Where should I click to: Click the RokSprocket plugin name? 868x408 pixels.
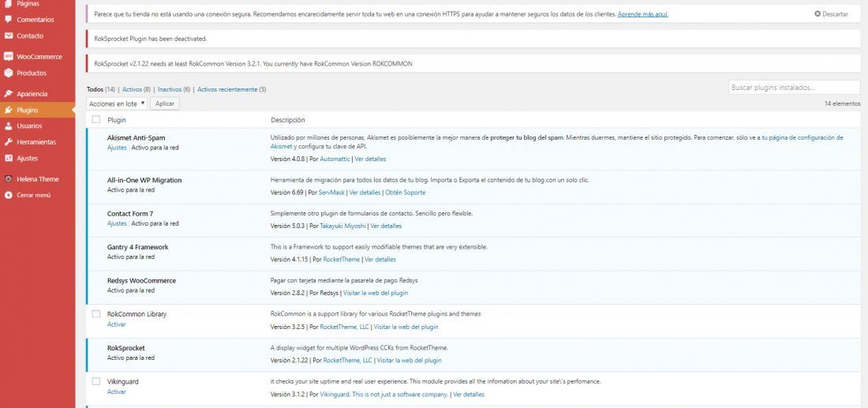point(126,348)
